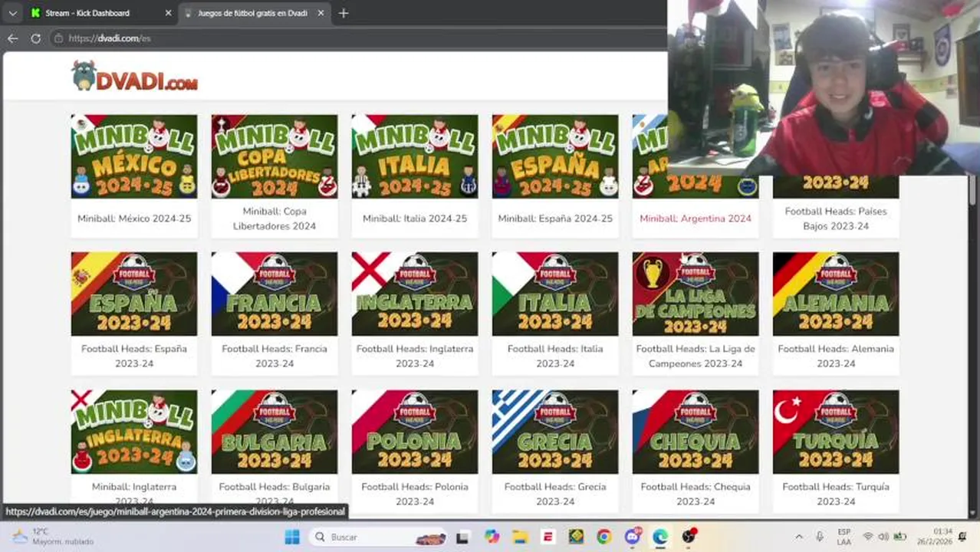Open a new browser tab with the plus icon
This screenshot has height=552, width=980.
(344, 13)
